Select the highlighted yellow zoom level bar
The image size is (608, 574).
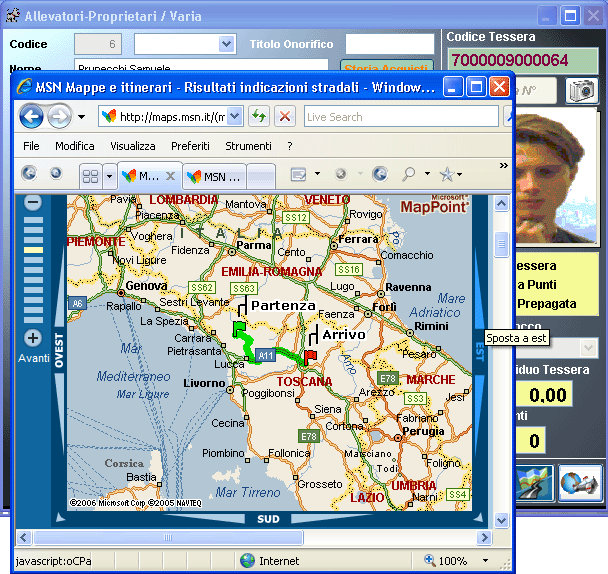point(33,250)
